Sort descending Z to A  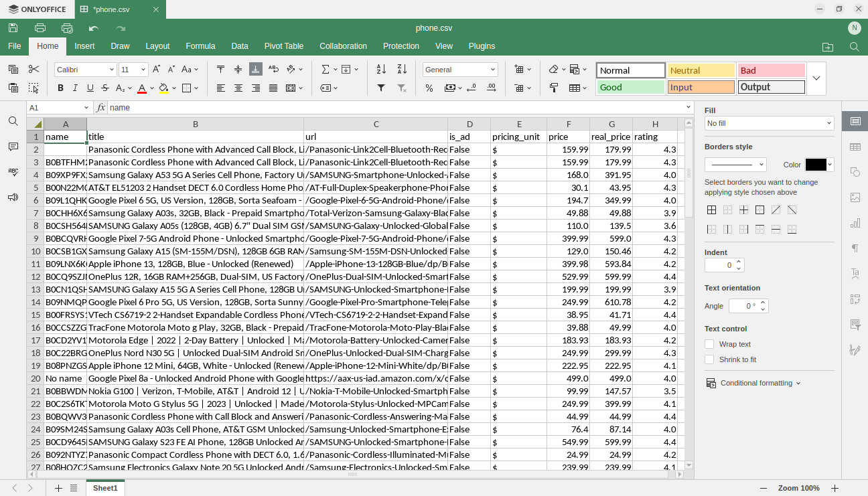click(x=402, y=69)
